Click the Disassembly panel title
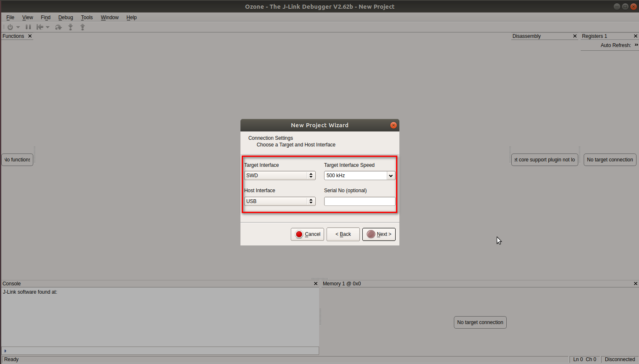This screenshot has height=364, width=639. coord(527,36)
